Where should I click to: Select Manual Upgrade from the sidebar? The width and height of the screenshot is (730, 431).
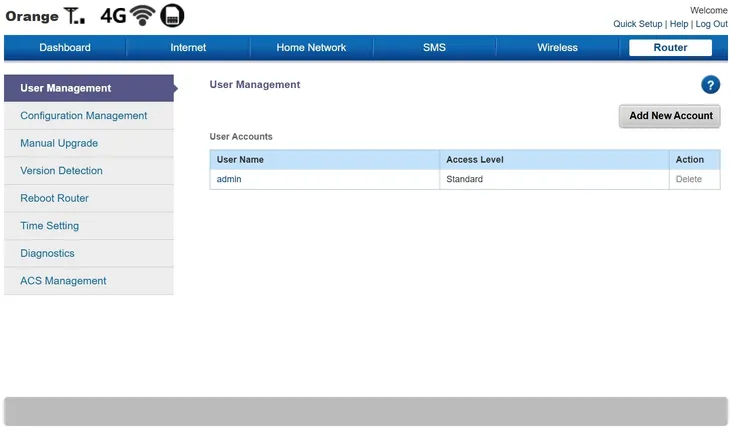coord(59,144)
